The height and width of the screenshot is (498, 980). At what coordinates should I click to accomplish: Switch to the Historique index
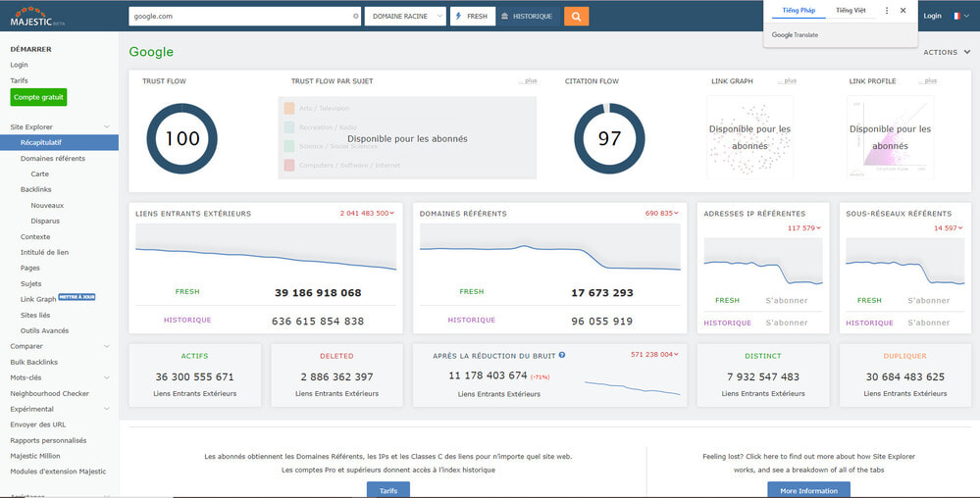pyautogui.click(x=527, y=17)
